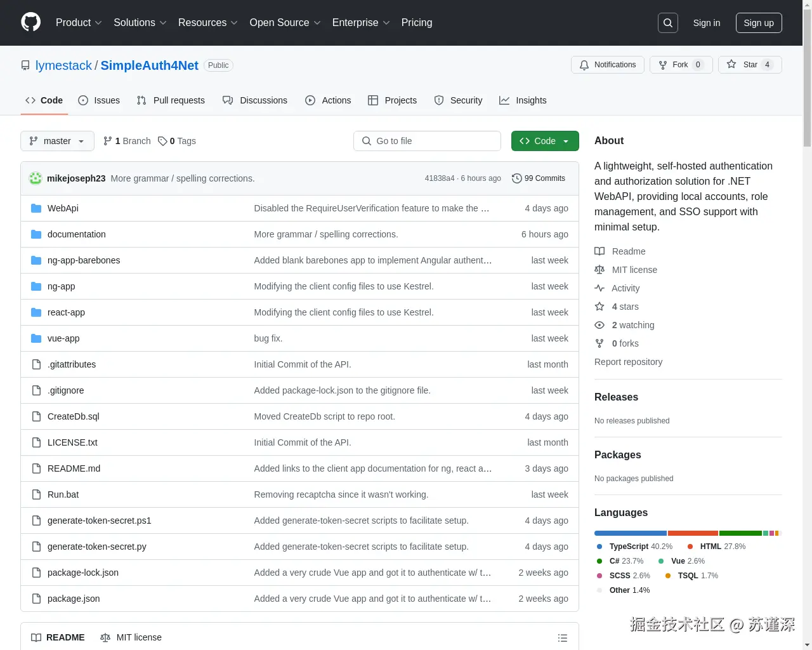Switch to the Security tab
The image size is (812, 650).
coord(458,100)
